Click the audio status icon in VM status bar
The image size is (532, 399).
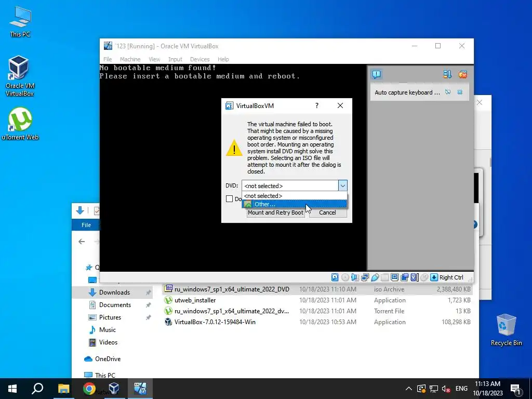coord(355,277)
